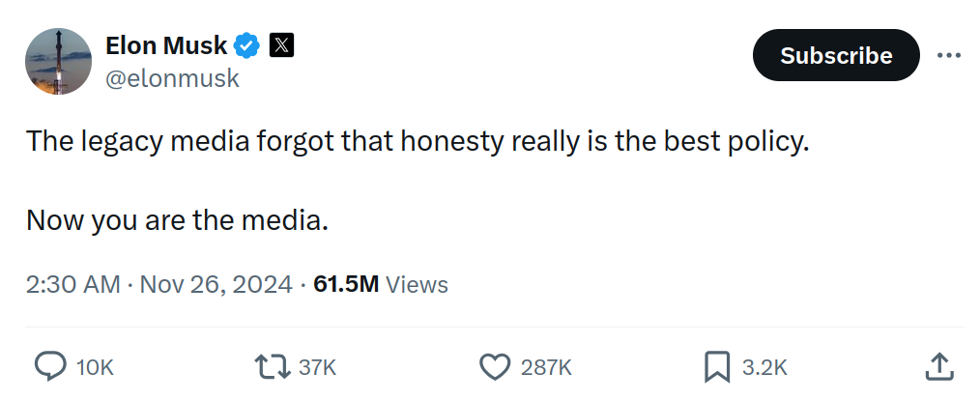980x401 pixels.
Task: Open the @elonmusk handle link
Action: pyautogui.click(x=172, y=78)
